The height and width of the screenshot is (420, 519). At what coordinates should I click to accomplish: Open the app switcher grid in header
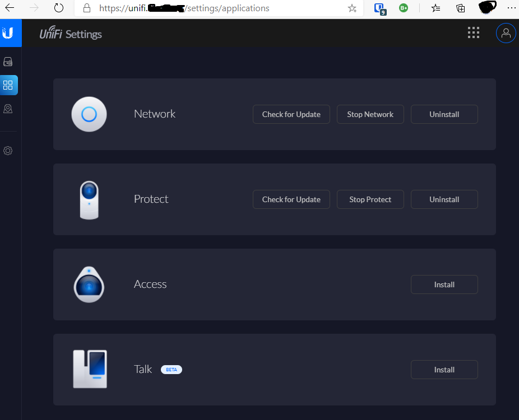(x=474, y=33)
